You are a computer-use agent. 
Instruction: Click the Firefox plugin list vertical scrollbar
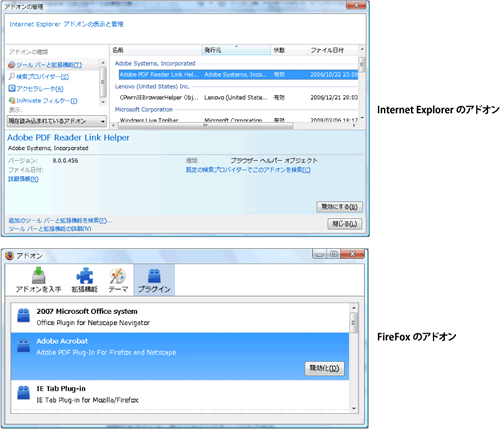(353, 358)
